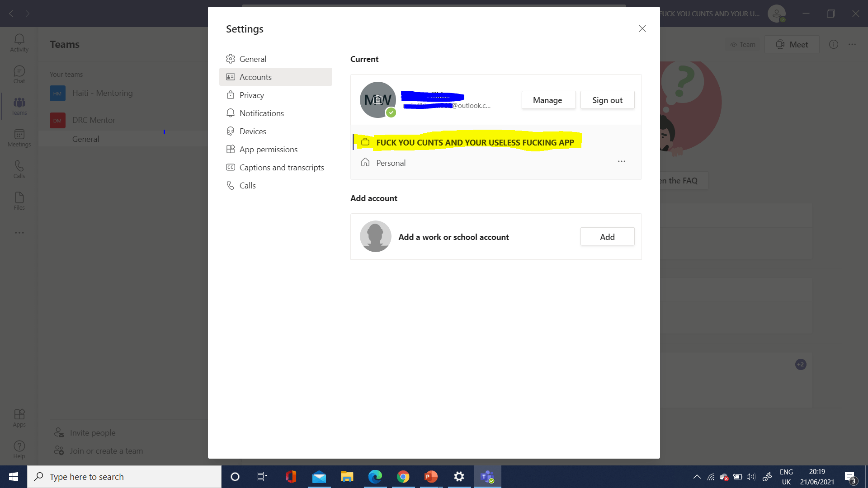Open Devices settings section
Image resolution: width=868 pixels, height=488 pixels.
pos(276,131)
